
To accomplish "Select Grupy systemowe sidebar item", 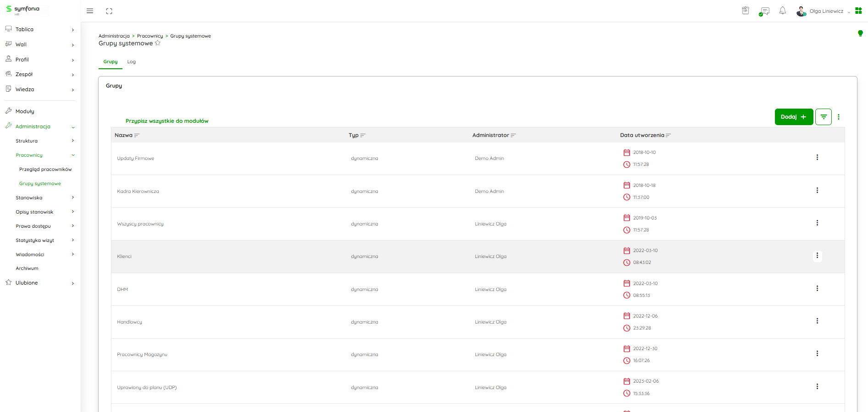I will [40, 183].
